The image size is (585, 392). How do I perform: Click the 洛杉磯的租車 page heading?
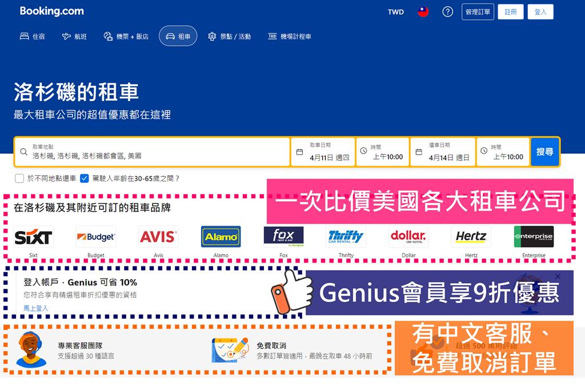[77, 92]
